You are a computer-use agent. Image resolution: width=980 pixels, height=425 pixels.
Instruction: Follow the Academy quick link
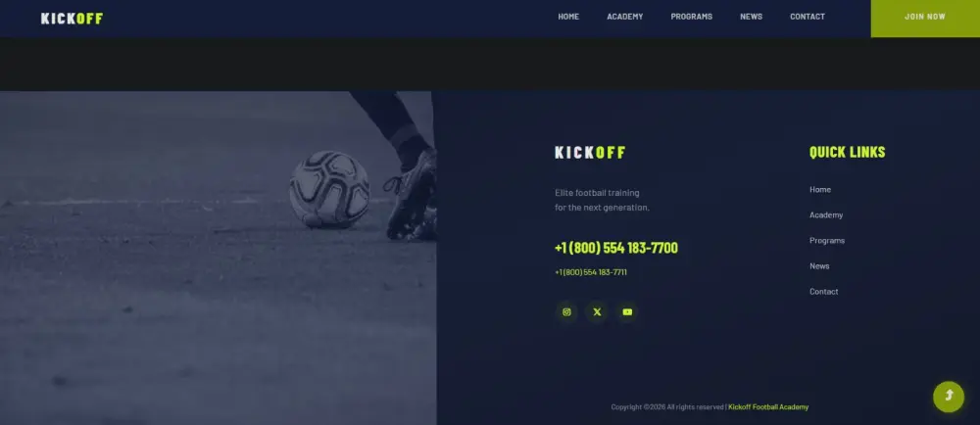click(x=825, y=215)
